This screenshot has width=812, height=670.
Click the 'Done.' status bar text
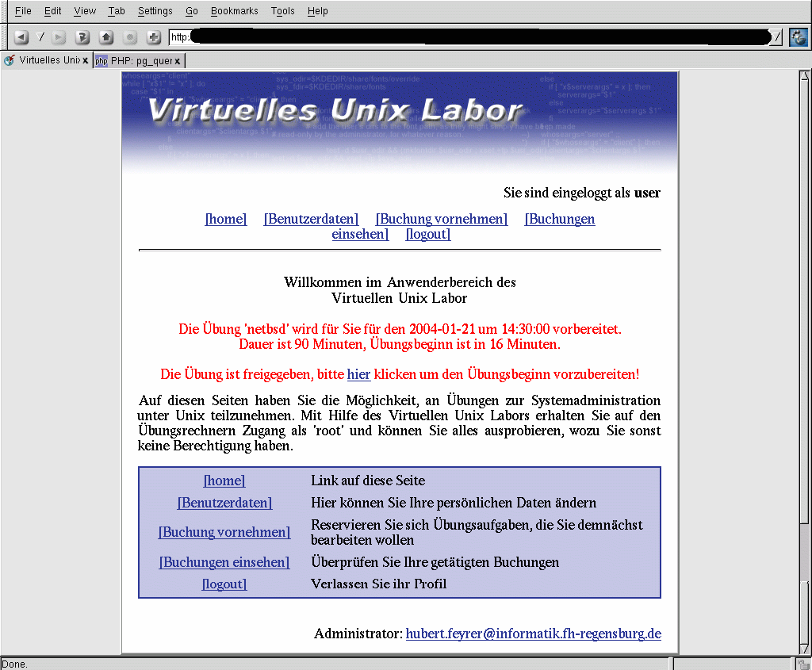coord(14,664)
